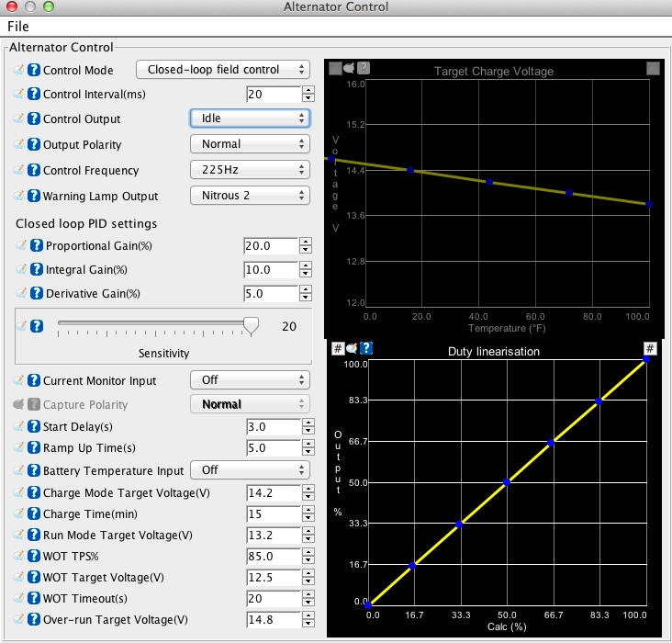Open help for Battery Temperature Input
The image size is (672, 643).
34,470
